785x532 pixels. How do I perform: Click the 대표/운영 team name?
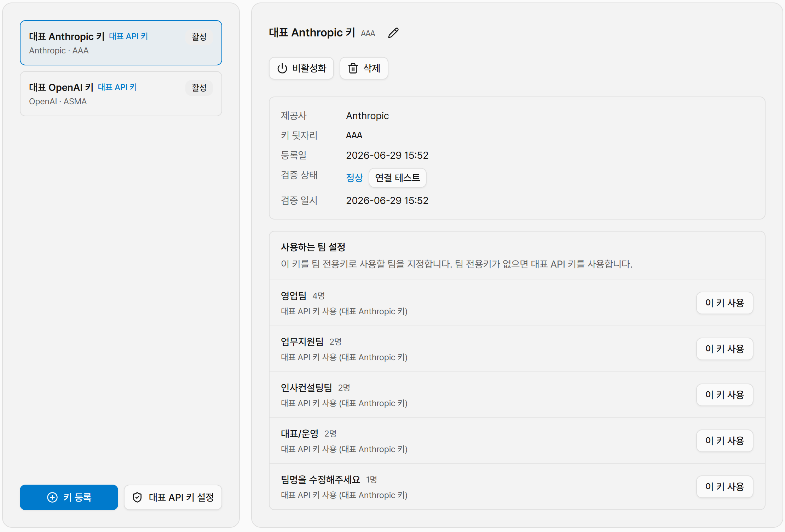[300, 434]
